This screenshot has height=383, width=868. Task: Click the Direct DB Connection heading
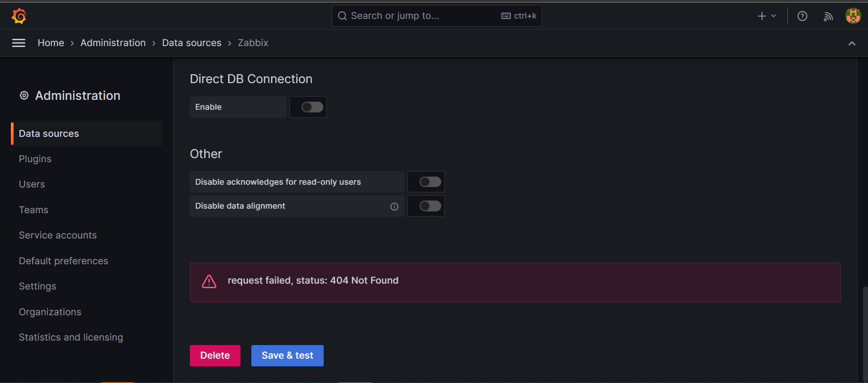click(251, 79)
